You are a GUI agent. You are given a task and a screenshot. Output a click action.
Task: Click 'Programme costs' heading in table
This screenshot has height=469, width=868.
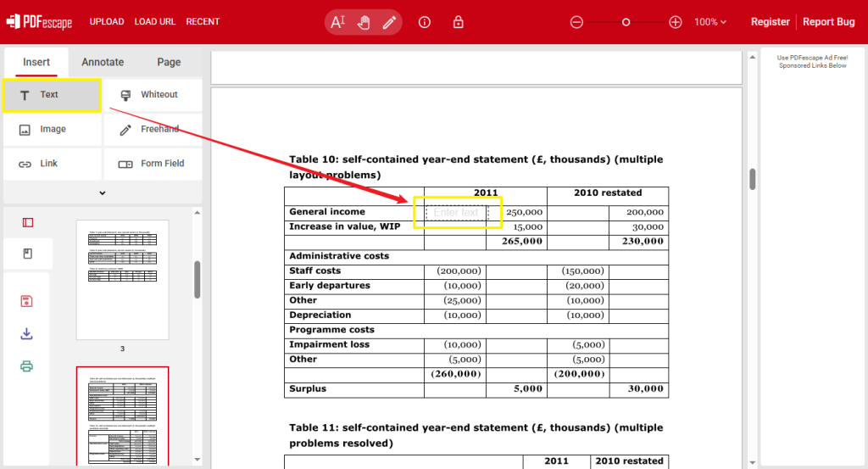pyautogui.click(x=331, y=329)
